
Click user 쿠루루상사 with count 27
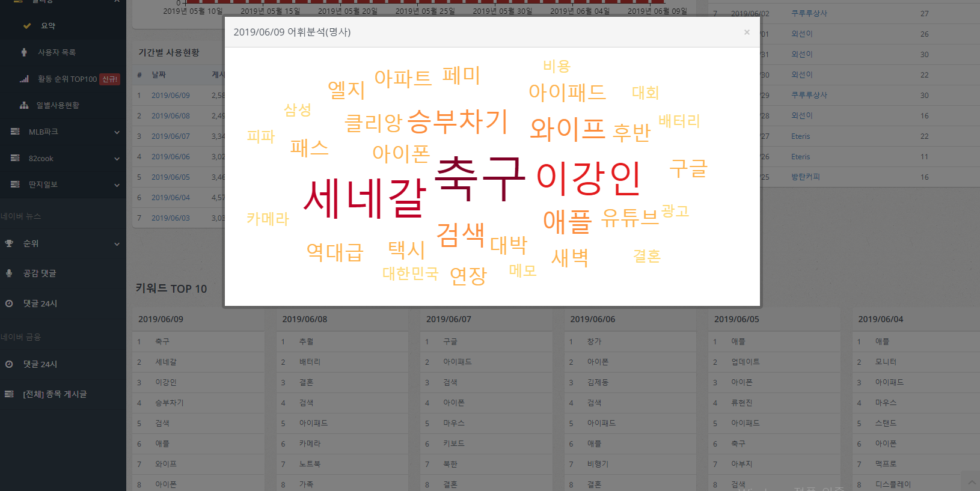[x=809, y=13]
